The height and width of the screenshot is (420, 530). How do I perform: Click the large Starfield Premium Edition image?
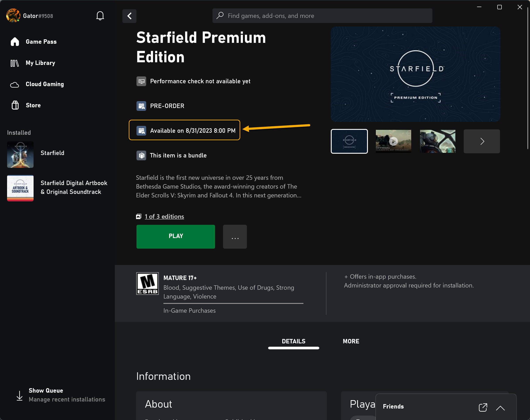click(x=415, y=74)
